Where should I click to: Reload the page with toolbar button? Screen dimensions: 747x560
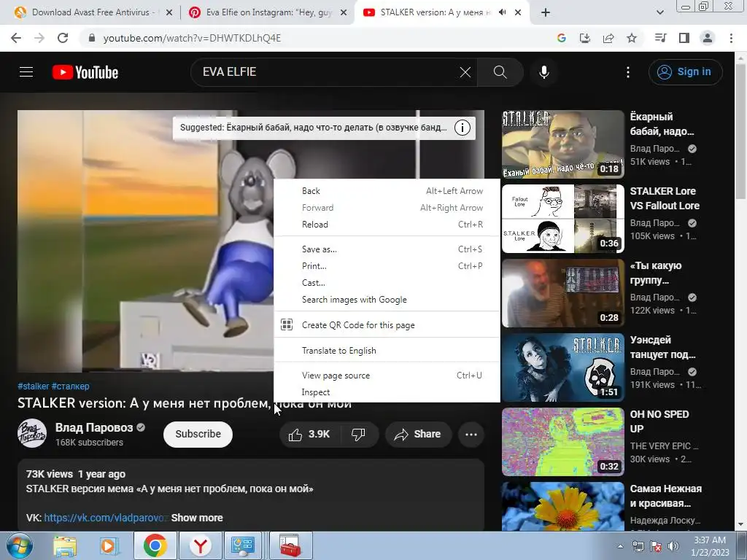click(x=63, y=38)
